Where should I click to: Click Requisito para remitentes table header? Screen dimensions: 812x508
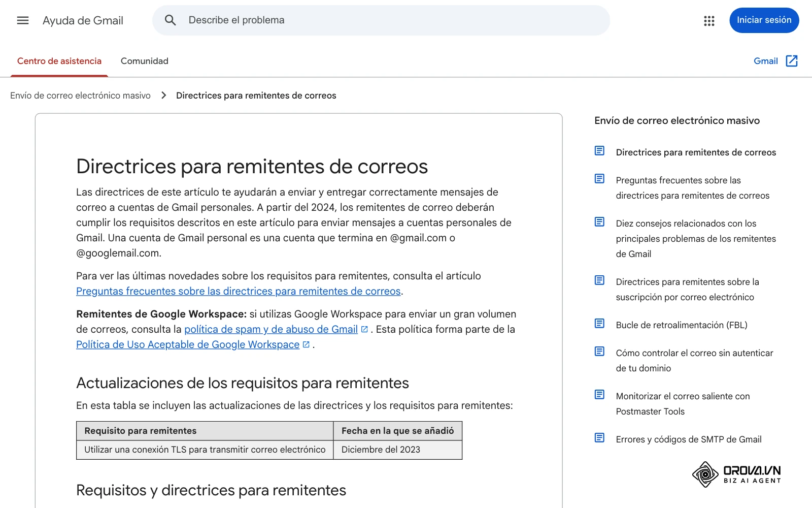tap(205, 431)
